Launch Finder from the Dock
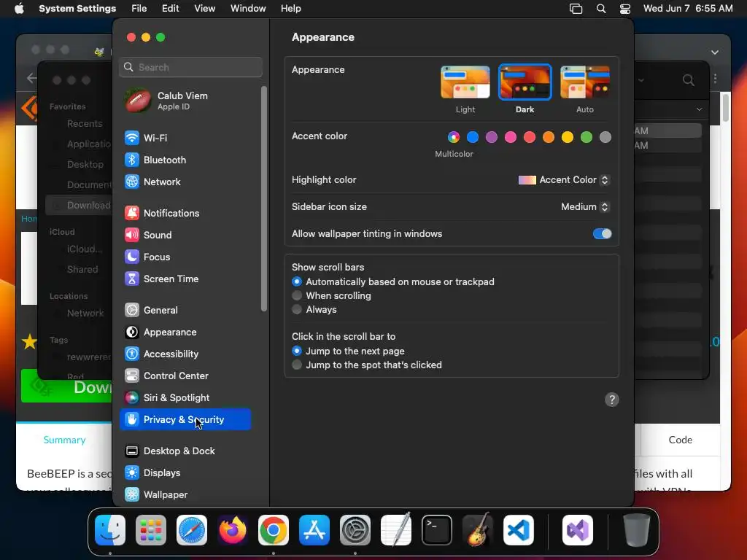 click(110, 530)
